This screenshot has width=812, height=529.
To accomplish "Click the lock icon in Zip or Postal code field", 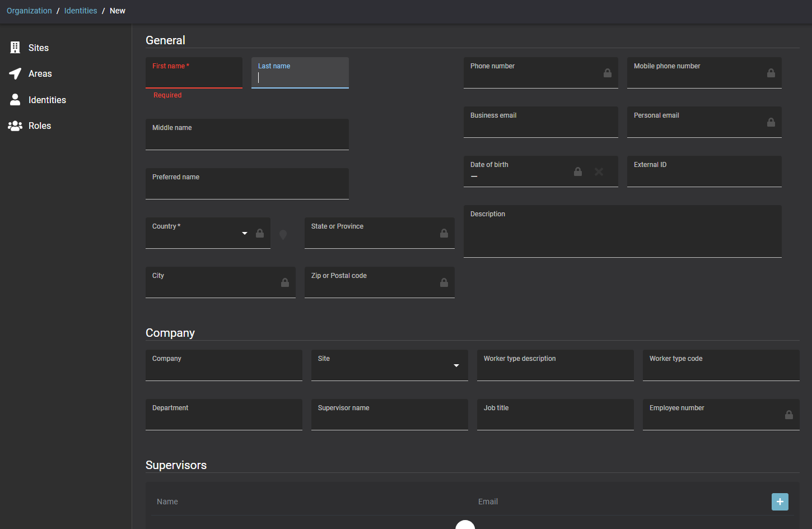I will pos(444,282).
